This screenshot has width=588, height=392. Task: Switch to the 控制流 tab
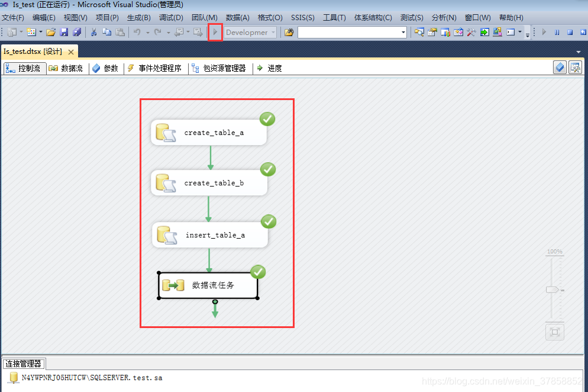(x=25, y=68)
